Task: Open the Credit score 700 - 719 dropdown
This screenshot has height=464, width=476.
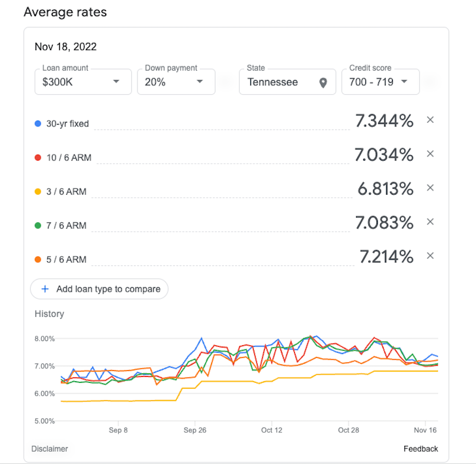Action: tap(380, 82)
